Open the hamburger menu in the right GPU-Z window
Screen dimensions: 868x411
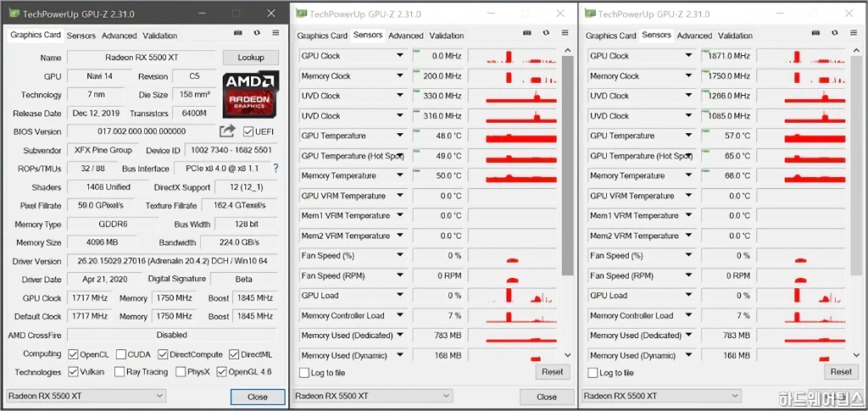(854, 33)
